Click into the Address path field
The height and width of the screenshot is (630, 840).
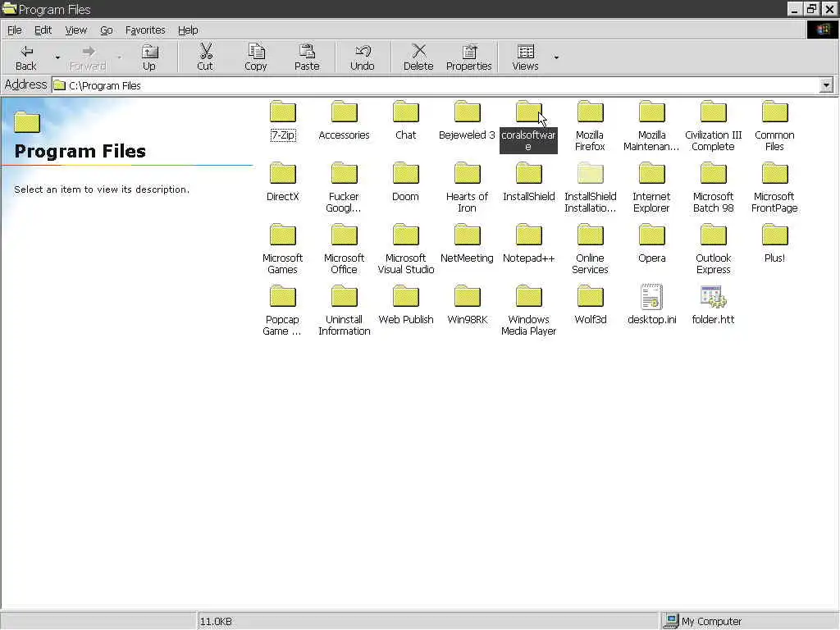pyautogui.click(x=435, y=85)
